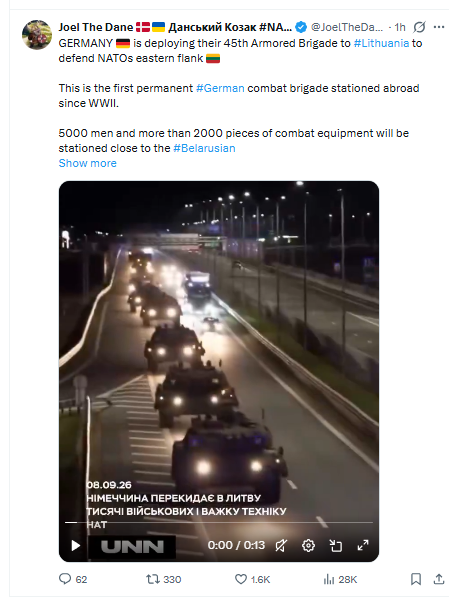
Task: Expand post text with Show more
Action: click(88, 163)
